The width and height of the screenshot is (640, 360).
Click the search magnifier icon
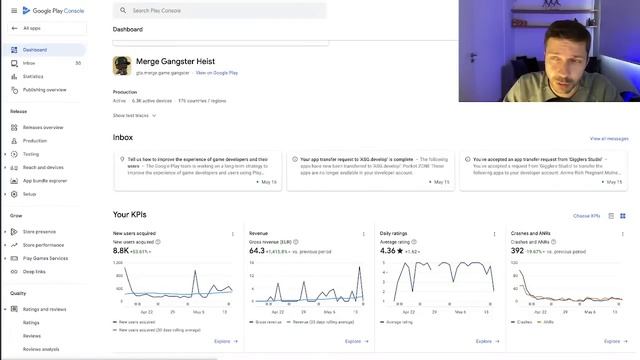[123, 10]
